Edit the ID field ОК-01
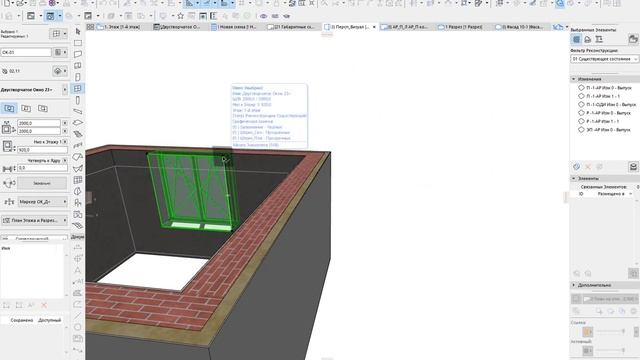This screenshot has width=640, height=360. tap(26, 52)
